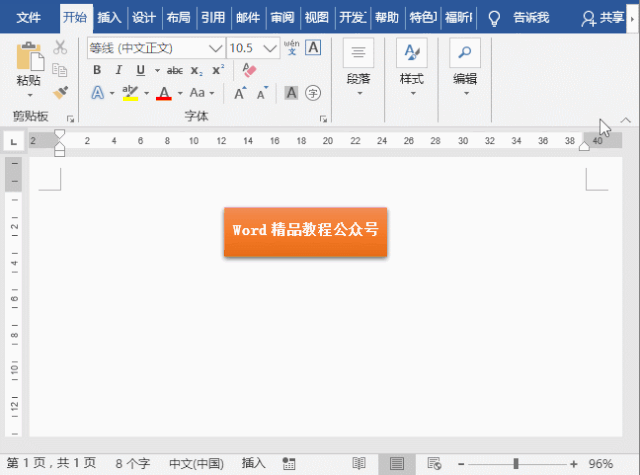Viewport: 640px width, 475px height.
Task: Click the orange Word 精品教程公众号 button
Action: (x=305, y=232)
